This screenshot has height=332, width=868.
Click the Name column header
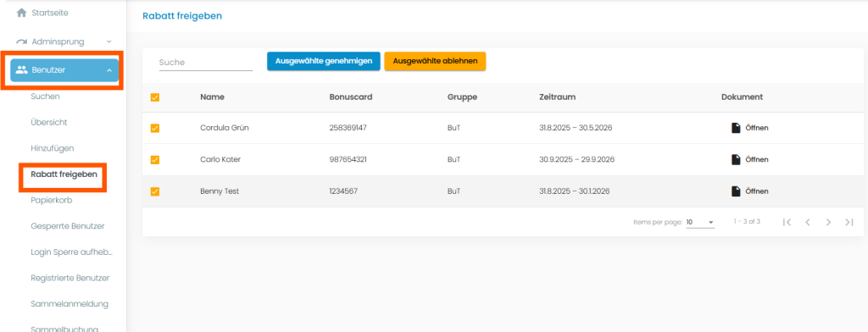212,97
